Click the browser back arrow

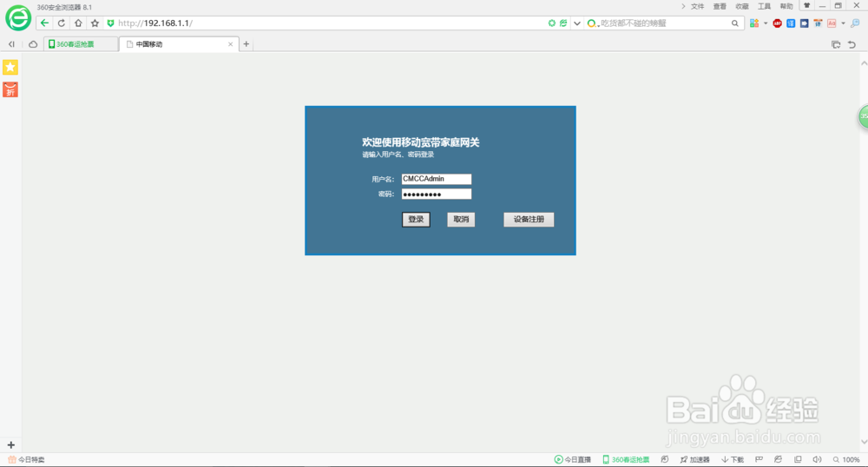click(x=44, y=23)
